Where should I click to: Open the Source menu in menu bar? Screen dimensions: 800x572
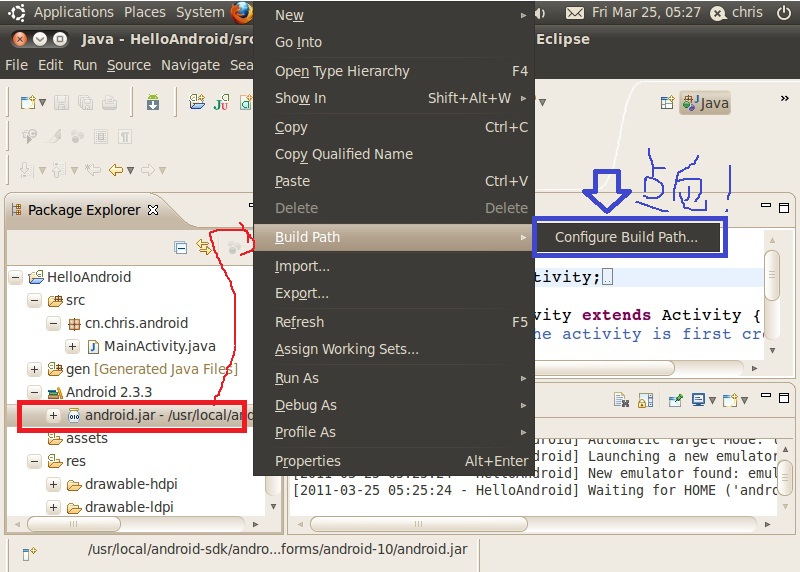pos(129,65)
